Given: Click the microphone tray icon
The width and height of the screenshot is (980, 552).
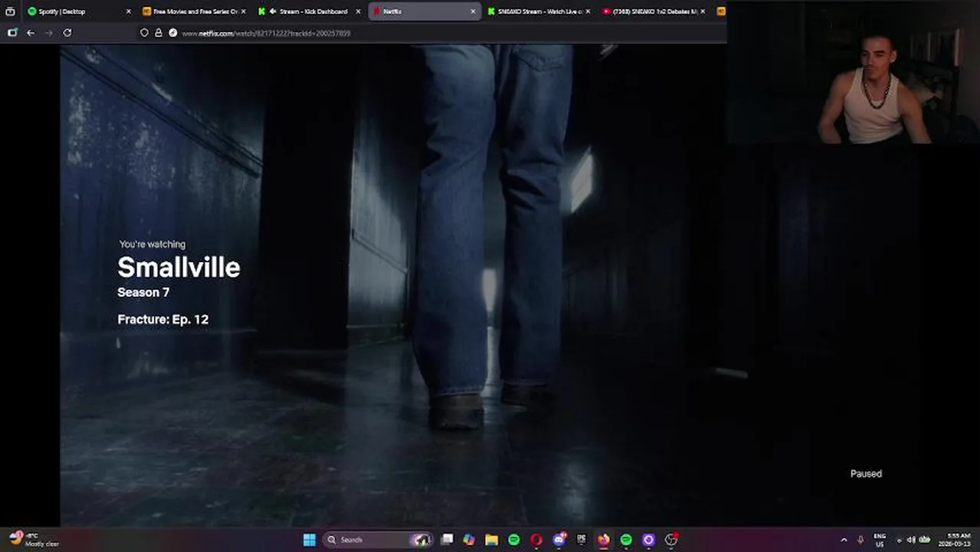Looking at the screenshot, I should (860, 540).
